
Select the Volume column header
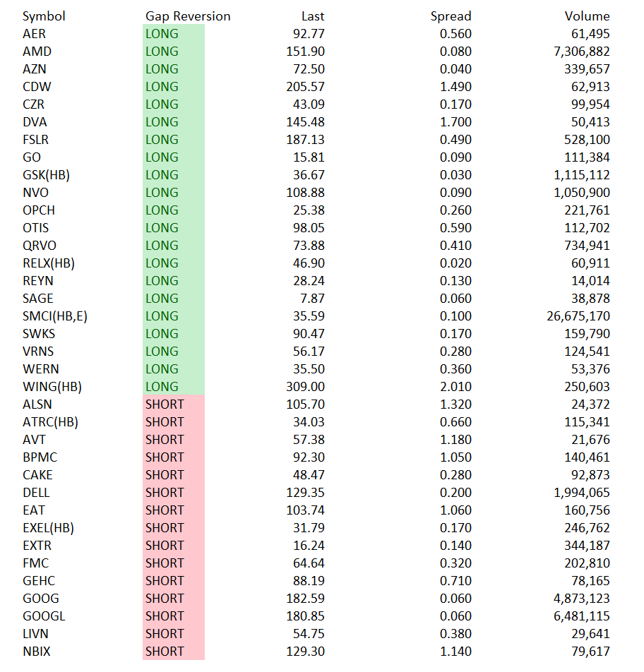(587, 16)
